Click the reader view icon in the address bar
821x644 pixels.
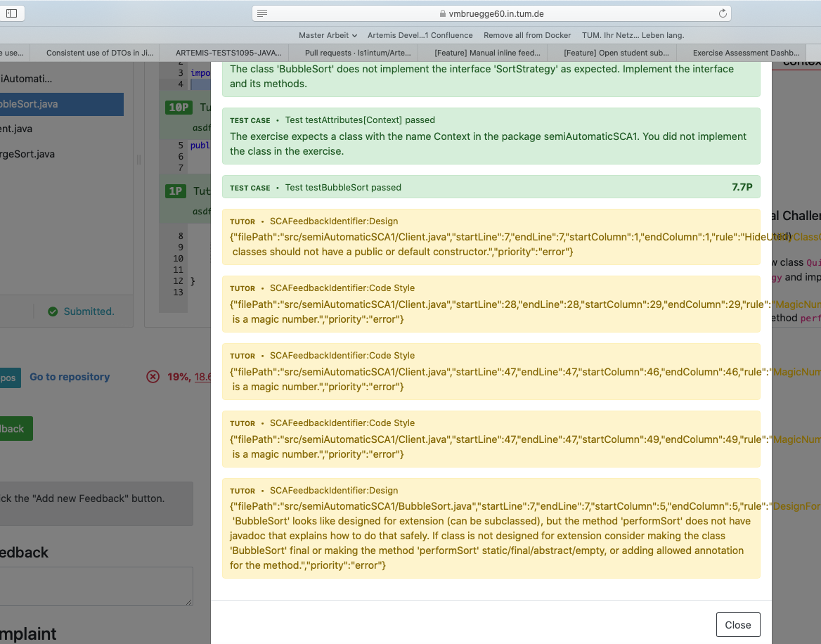point(263,12)
